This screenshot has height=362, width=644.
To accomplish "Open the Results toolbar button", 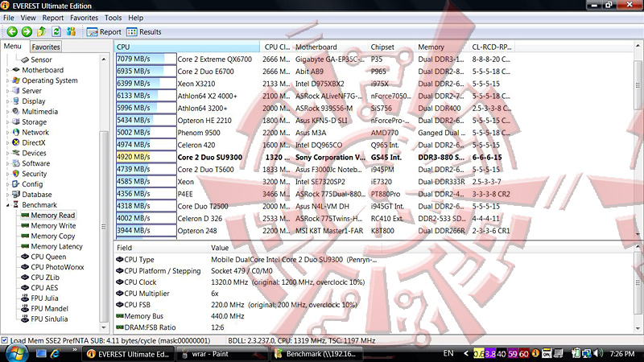I will [144, 32].
